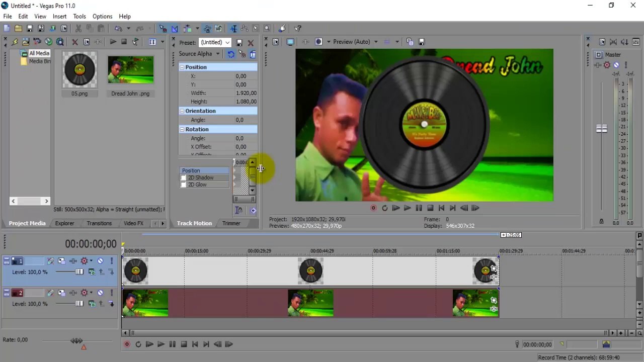Save the project with the floppy disk icon
644x362 pixels.
pyautogui.click(x=30, y=29)
